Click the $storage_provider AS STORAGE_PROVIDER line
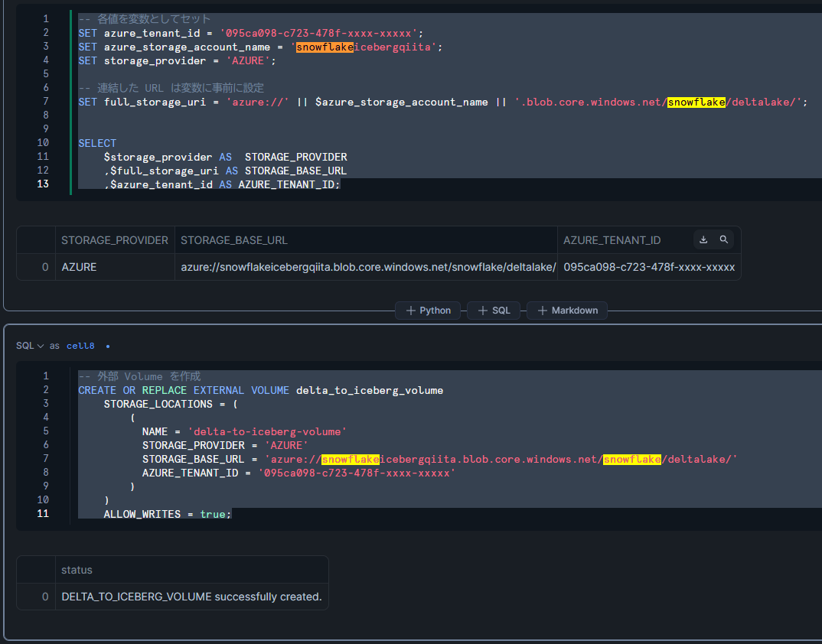 (226, 158)
